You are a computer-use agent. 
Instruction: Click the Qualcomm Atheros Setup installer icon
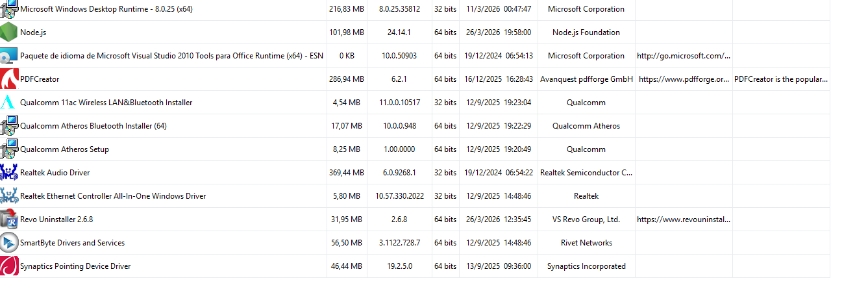(x=9, y=149)
